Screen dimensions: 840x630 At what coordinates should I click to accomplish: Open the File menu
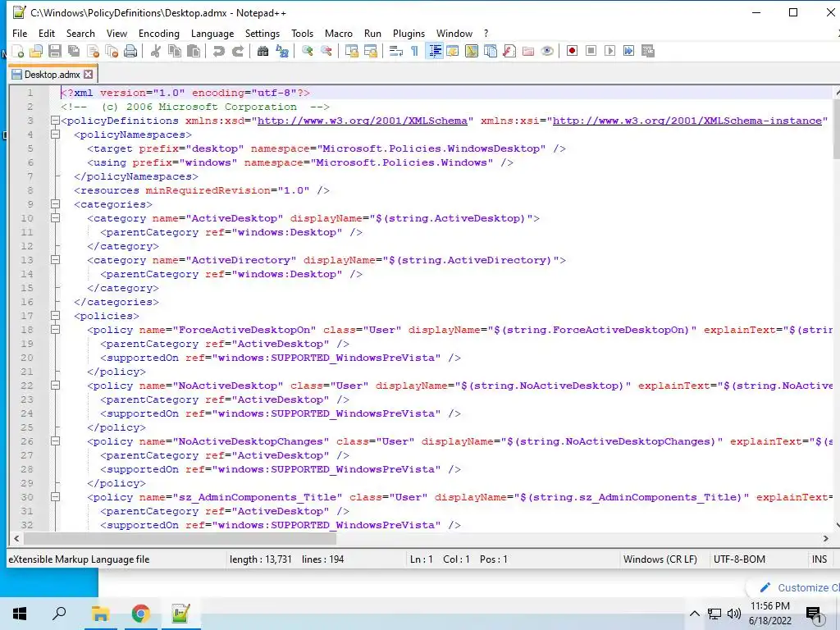tap(20, 33)
